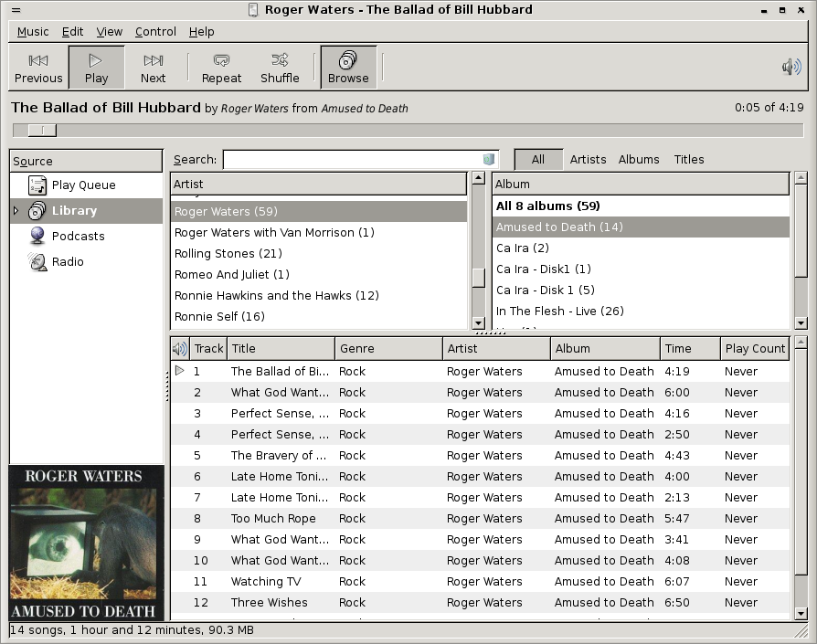Click the Artist column header in browser

[x=318, y=184]
